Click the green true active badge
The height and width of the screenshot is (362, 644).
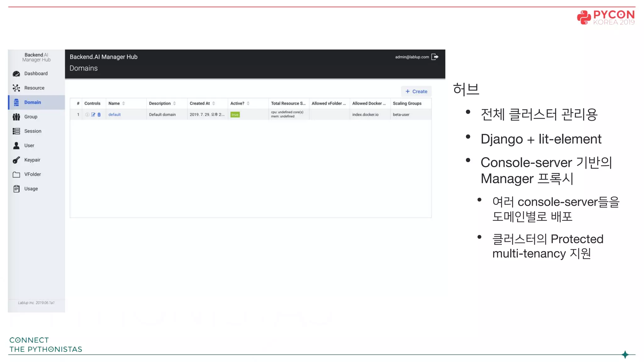point(235,115)
